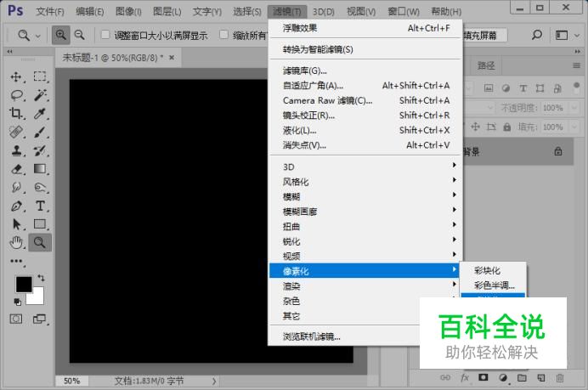Click the background color swatch
Image resolution: width=588 pixels, height=390 pixels.
tap(37, 297)
